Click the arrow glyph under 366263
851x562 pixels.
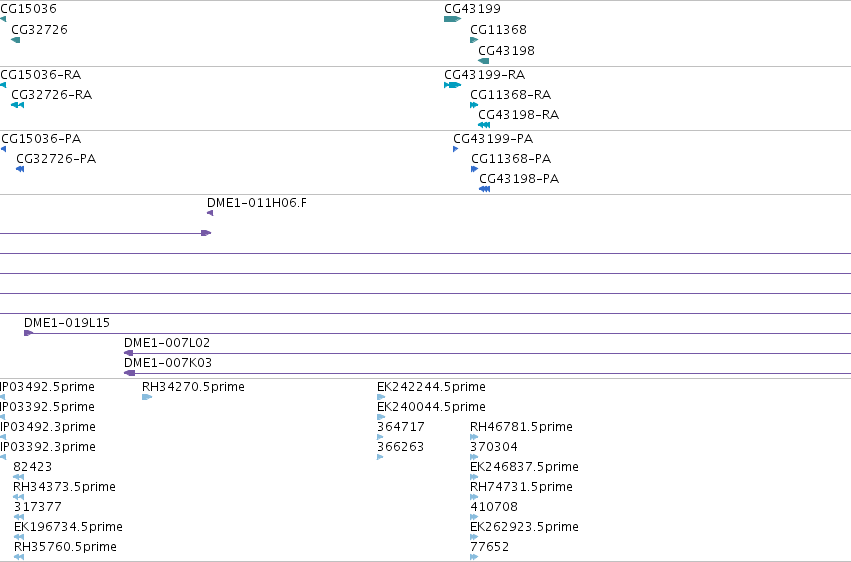380,457
